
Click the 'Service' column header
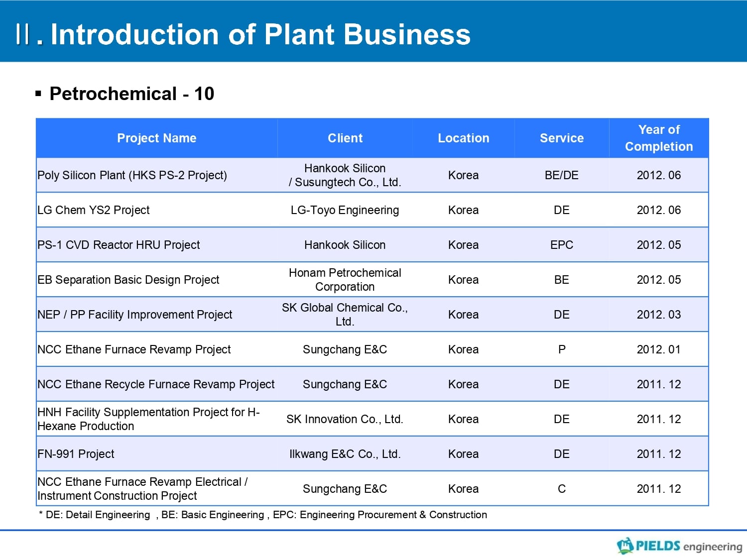coord(562,138)
